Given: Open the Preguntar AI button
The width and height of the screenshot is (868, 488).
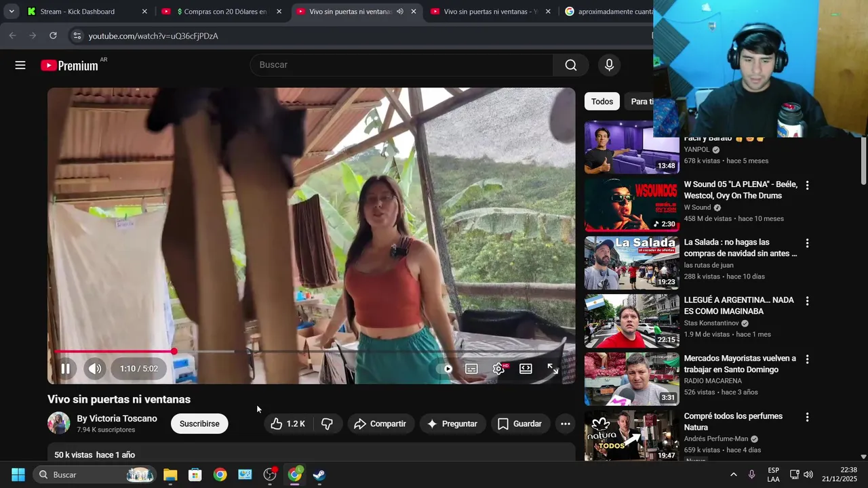Looking at the screenshot, I should (452, 424).
